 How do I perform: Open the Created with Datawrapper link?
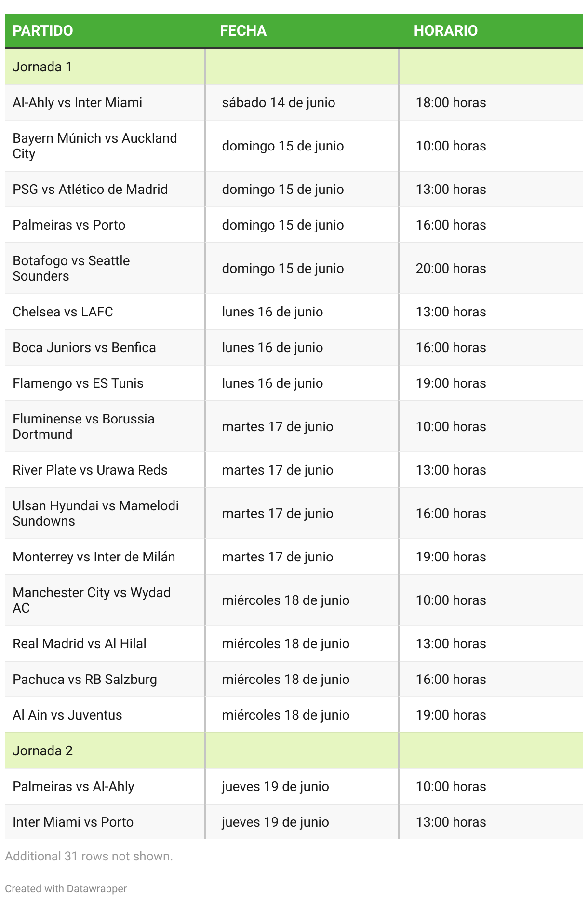tap(66, 888)
